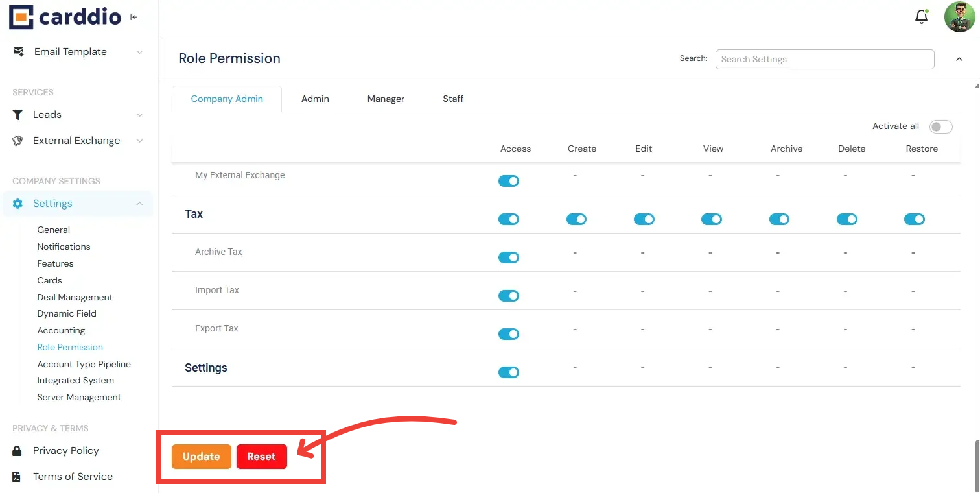Image resolution: width=980 pixels, height=493 pixels.
Task: Open Server Management in settings submenu
Action: (79, 397)
